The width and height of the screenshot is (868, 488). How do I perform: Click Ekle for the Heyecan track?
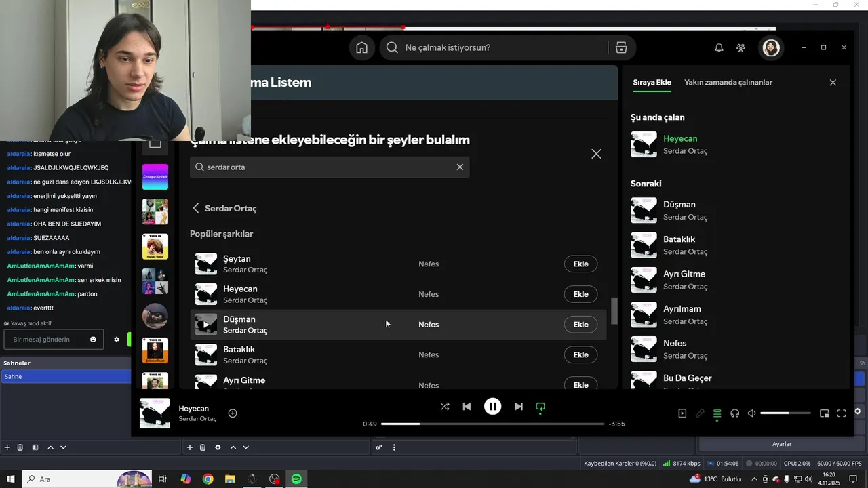(x=580, y=294)
